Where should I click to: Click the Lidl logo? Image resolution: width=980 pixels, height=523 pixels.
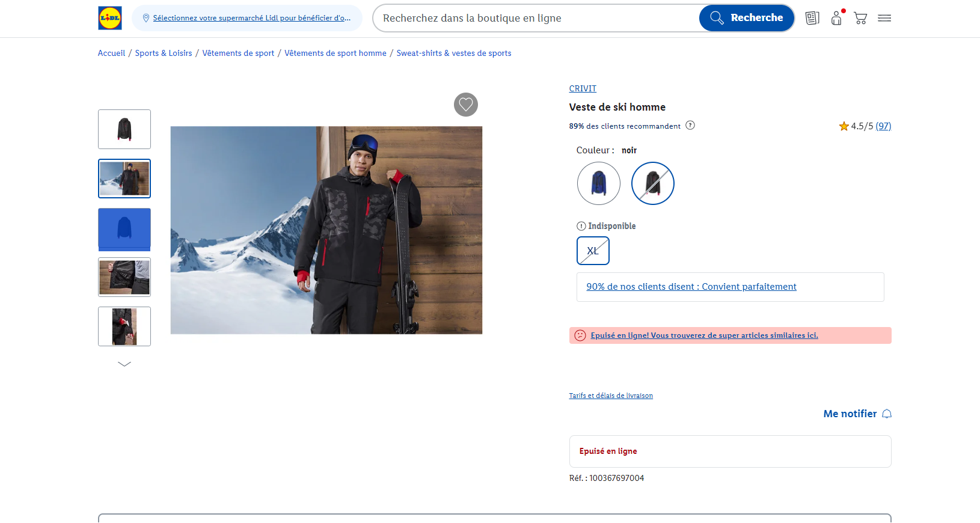[110, 18]
